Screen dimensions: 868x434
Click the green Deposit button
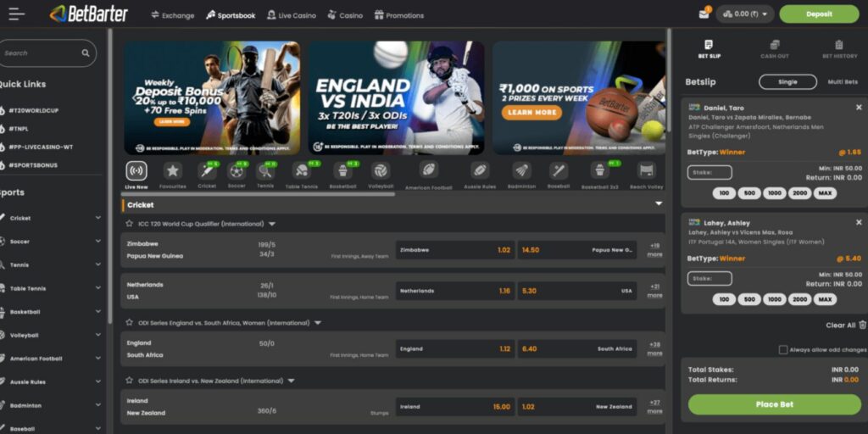(x=820, y=14)
